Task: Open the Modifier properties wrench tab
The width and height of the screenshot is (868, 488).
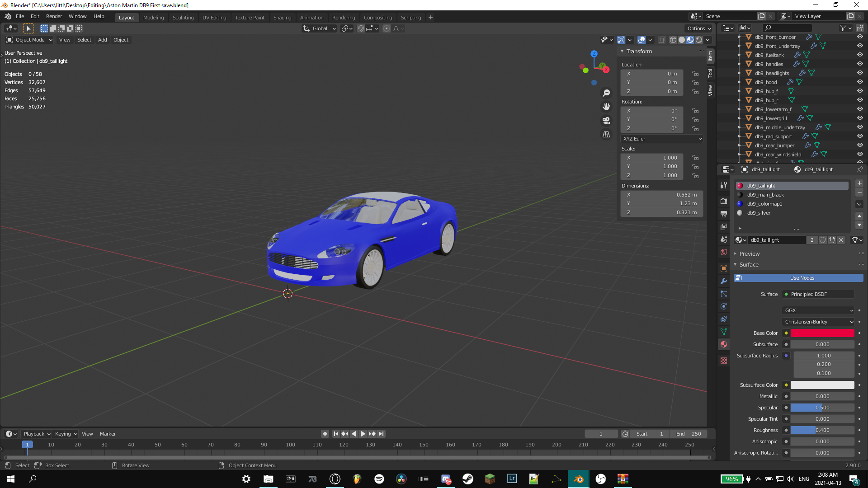Action: point(724,281)
